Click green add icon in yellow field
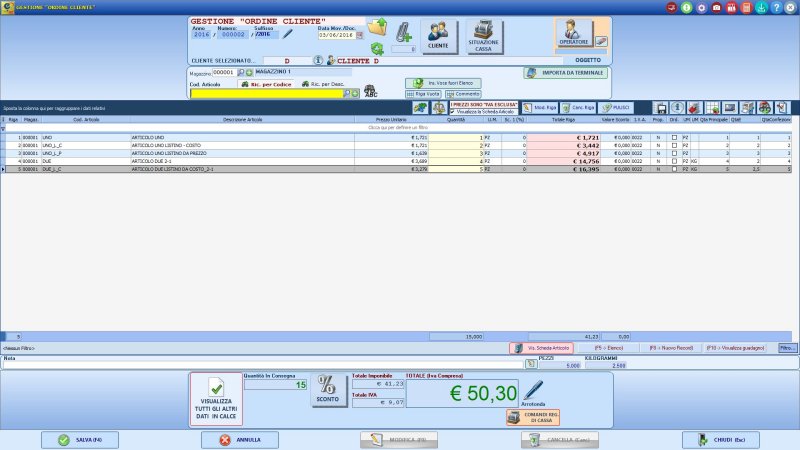Screen dimensions: 800x450 click(x=355, y=93)
